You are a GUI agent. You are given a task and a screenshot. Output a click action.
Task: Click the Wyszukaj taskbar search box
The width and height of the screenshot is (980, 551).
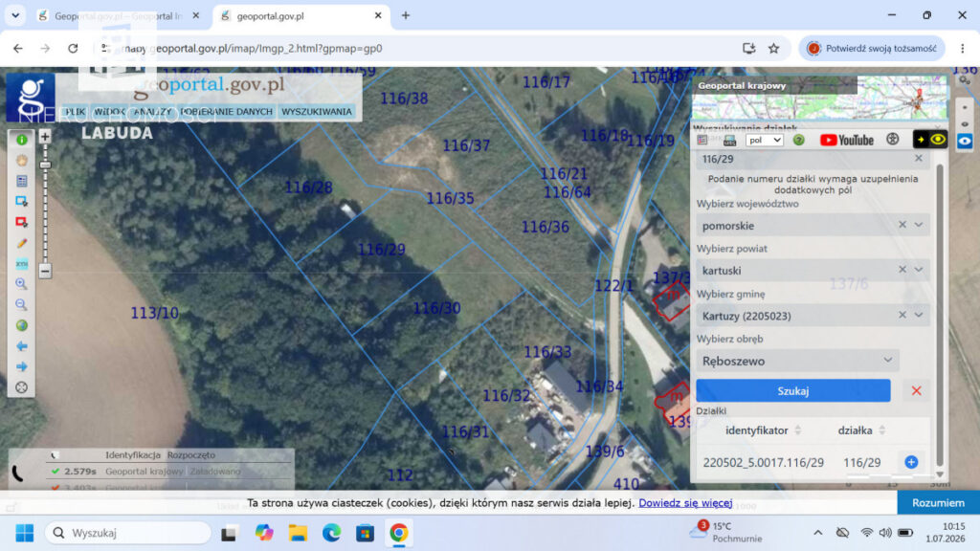click(x=128, y=533)
